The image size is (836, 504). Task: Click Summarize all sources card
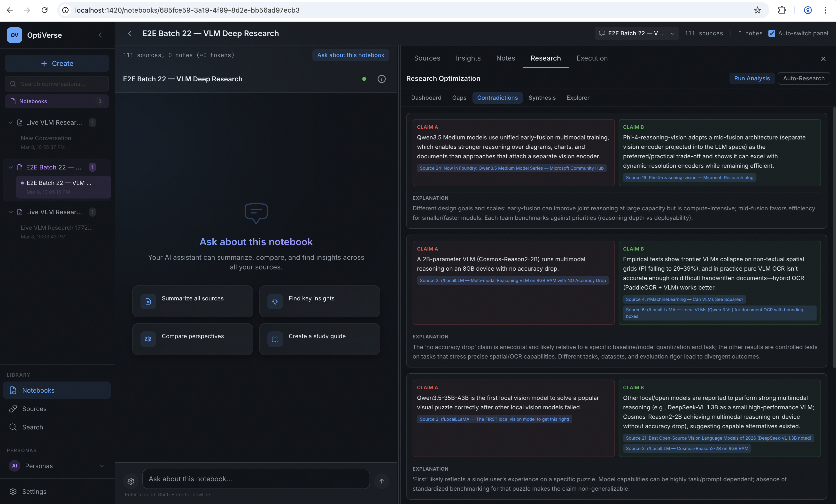point(193,301)
